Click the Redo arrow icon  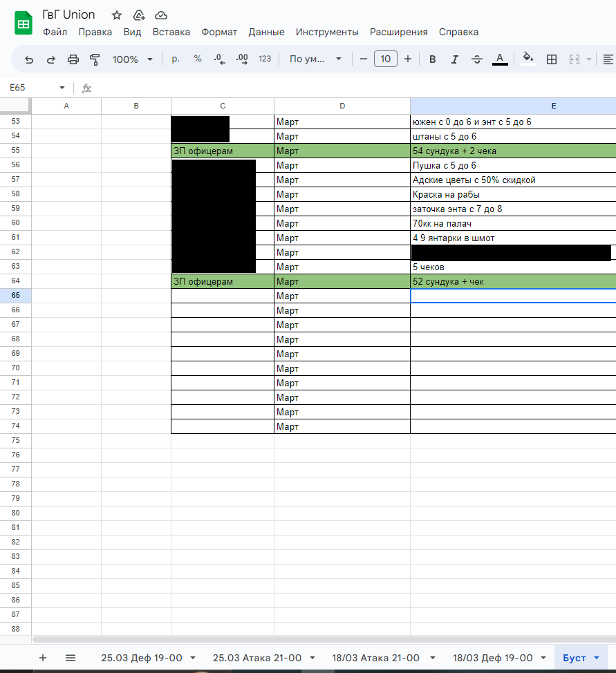[51, 59]
